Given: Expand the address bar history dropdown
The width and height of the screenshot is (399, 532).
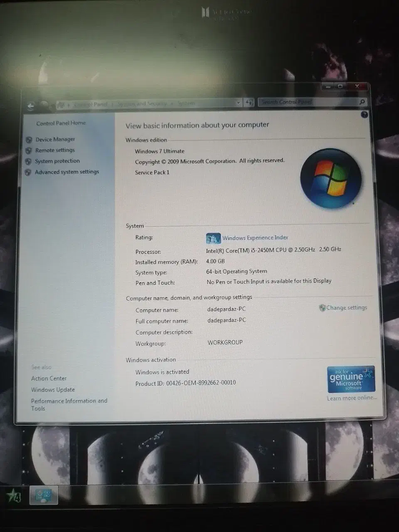Looking at the screenshot, I should (238, 102).
